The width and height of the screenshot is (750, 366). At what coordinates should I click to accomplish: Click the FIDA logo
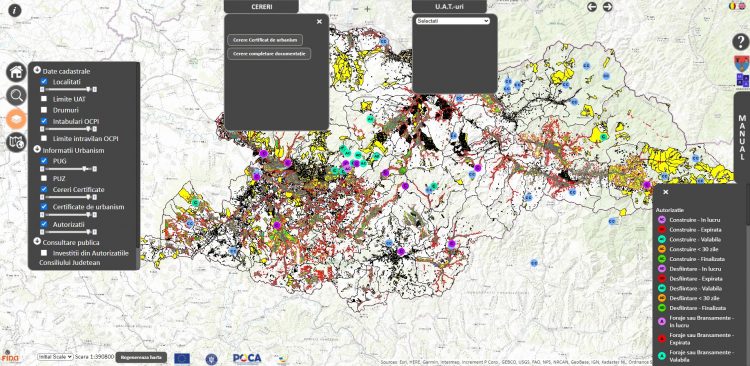click(x=10, y=357)
